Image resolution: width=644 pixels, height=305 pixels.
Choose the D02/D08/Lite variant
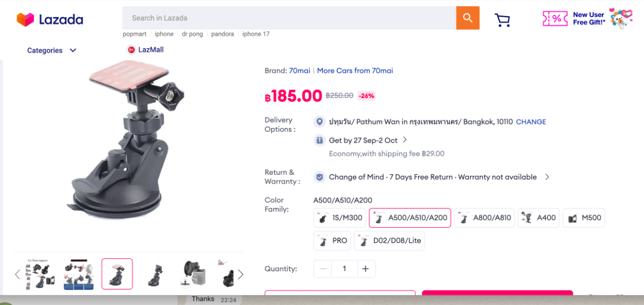tap(390, 241)
